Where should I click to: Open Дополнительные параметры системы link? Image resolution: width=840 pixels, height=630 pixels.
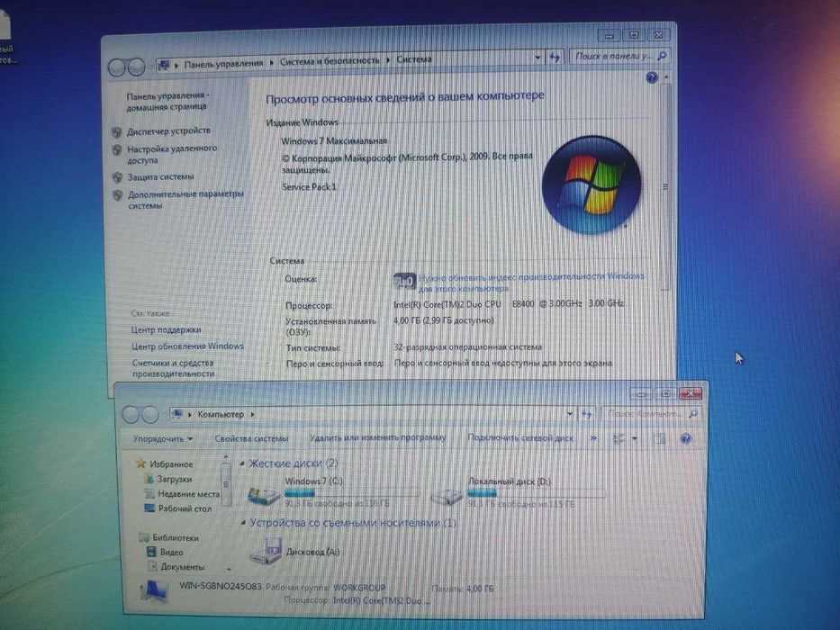(185, 199)
